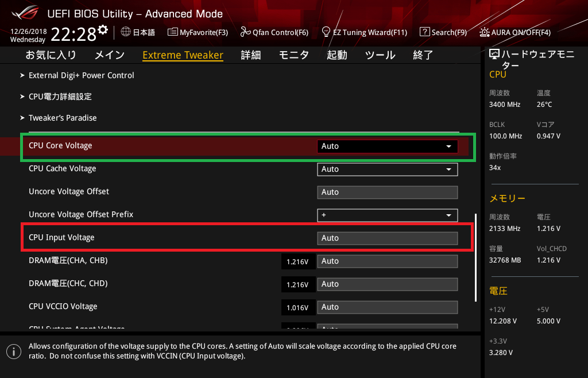Open 終了 tab

point(423,55)
